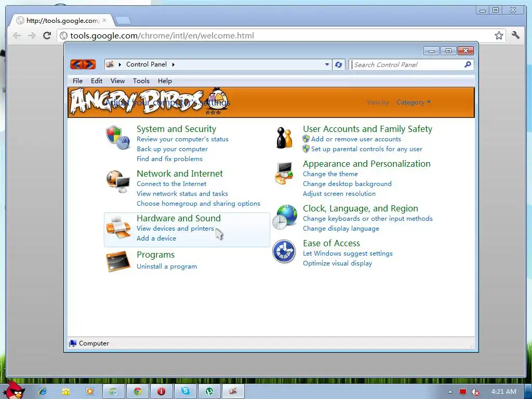Click Change display language
Viewport: 532px width, 399px height.
click(341, 229)
